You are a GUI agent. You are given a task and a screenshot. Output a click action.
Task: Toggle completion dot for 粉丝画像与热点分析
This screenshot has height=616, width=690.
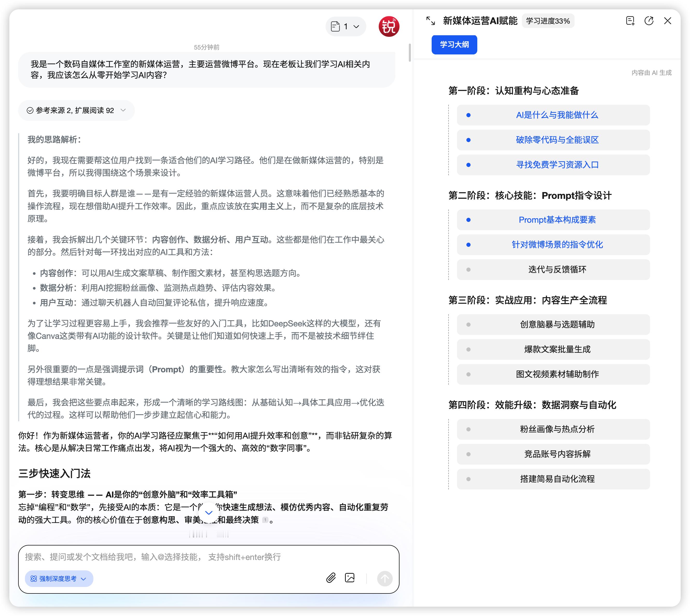pos(468,429)
